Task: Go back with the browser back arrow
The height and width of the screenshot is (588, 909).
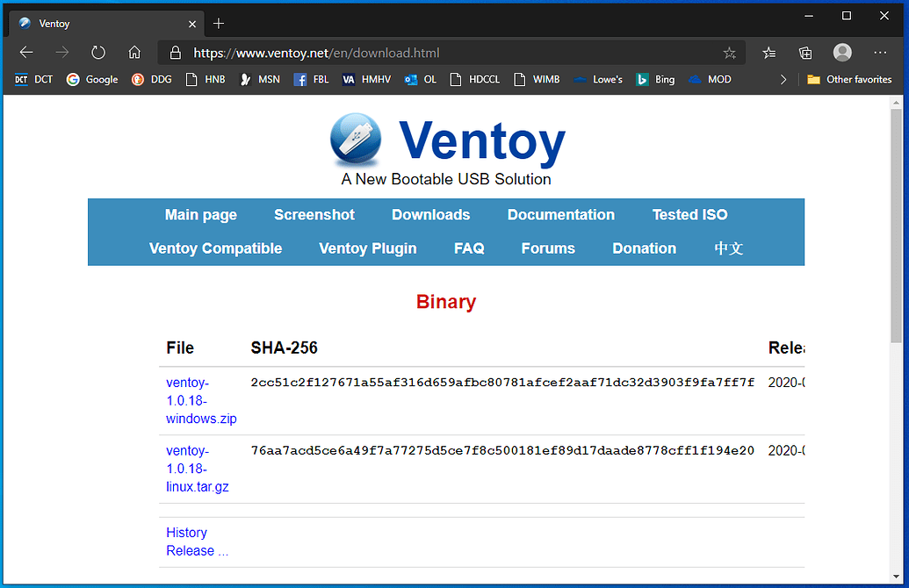Action: coord(26,53)
